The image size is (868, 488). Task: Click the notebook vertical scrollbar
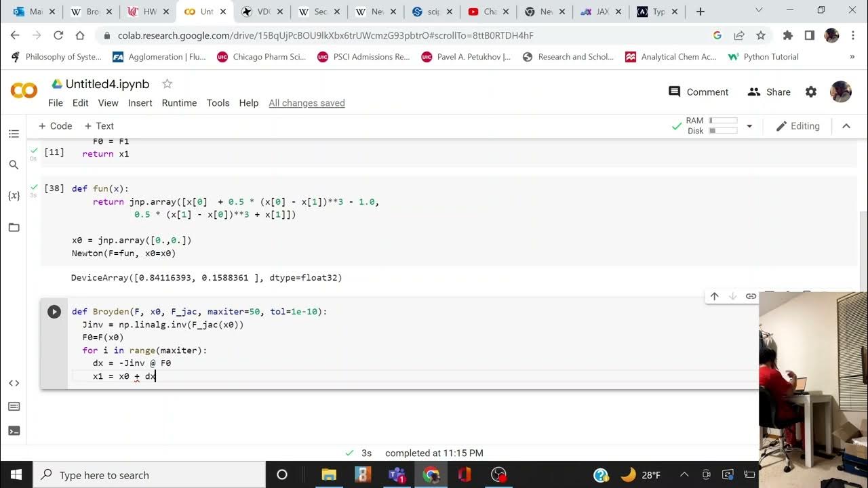pyautogui.click(x=863, y=251)
